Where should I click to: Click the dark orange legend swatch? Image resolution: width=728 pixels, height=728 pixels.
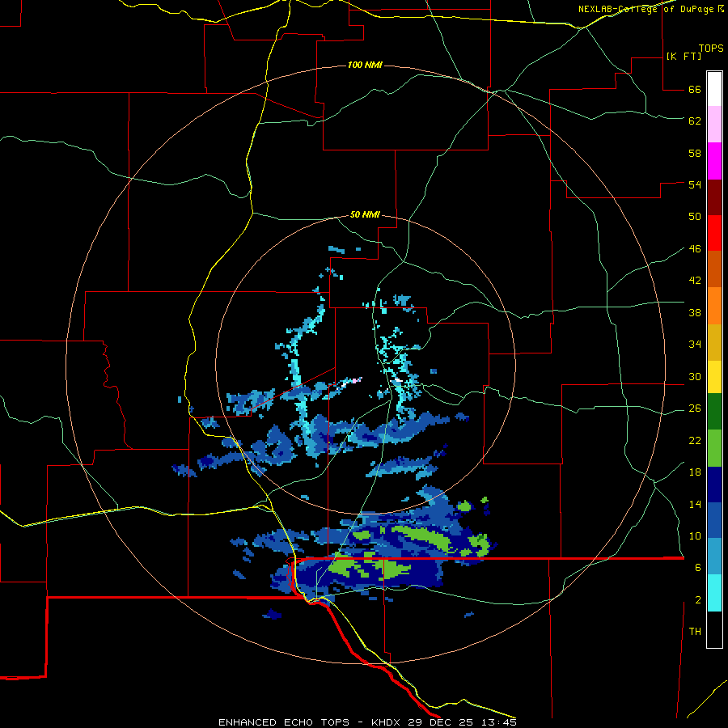714,269
